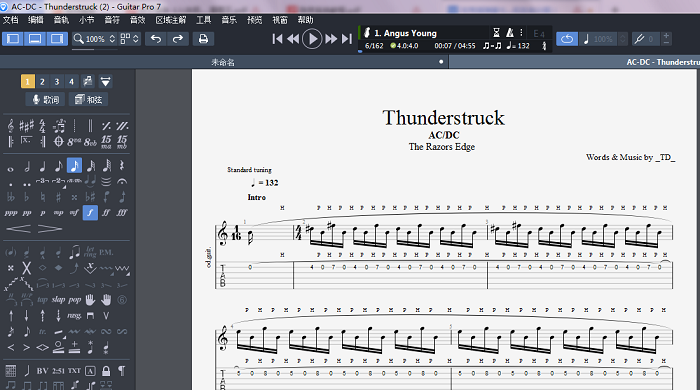This screenshot has width=700, height=390.
Task: Apply the triplet tuplet
Action: pyautogui.click(x=42, y=181)
